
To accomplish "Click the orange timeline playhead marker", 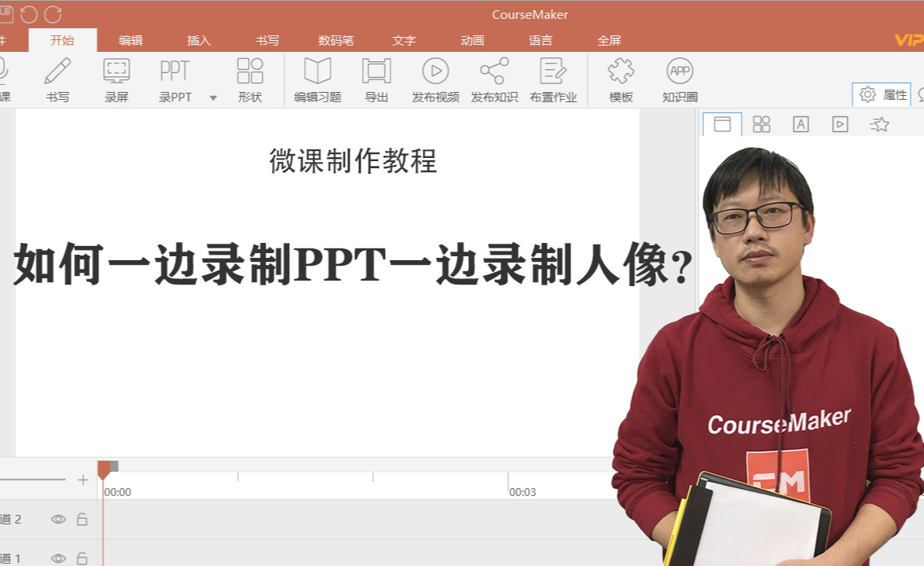I will pos(104,470).
